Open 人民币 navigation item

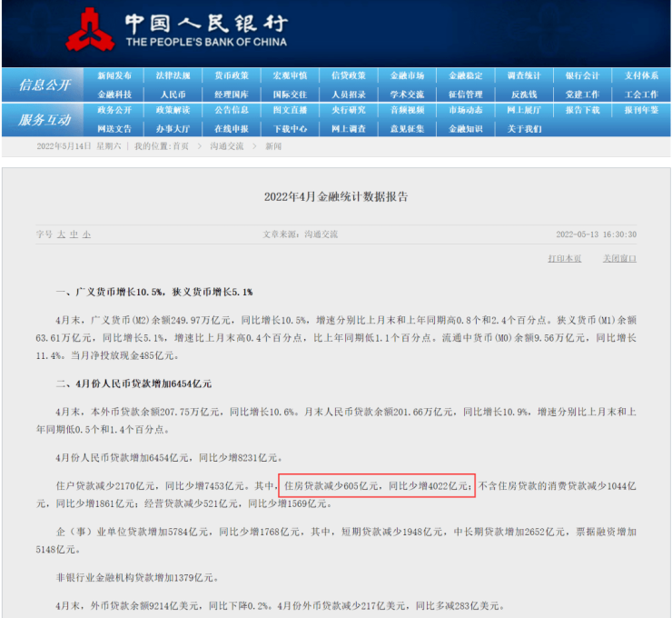pyautogui.click(x=173, y=95)
